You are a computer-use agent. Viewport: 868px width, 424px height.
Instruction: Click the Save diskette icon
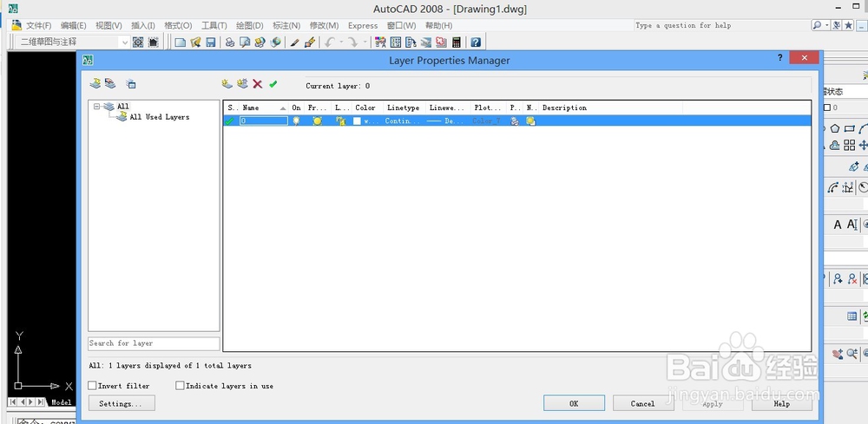click(211, 42)
